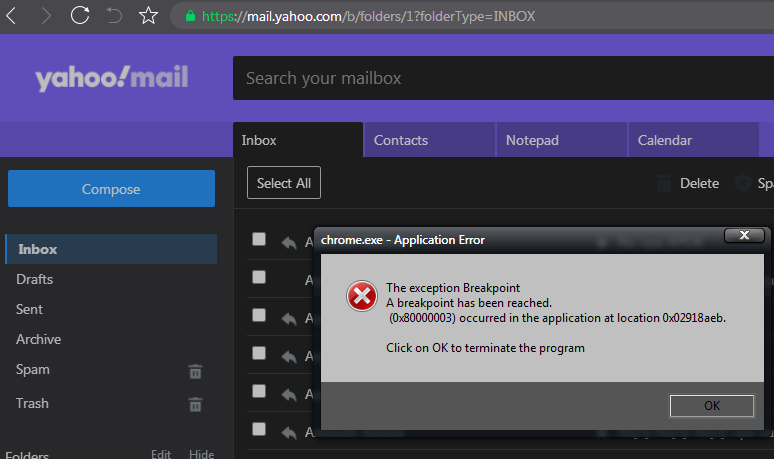Image resolution: width=774 pixels, height=459 pixels.
Task: Click reply arrow icon on first email row
Action: [289, 242]
